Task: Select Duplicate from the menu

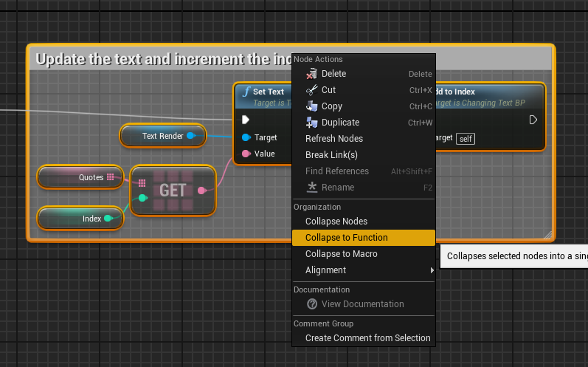Action: pos(364,123)
